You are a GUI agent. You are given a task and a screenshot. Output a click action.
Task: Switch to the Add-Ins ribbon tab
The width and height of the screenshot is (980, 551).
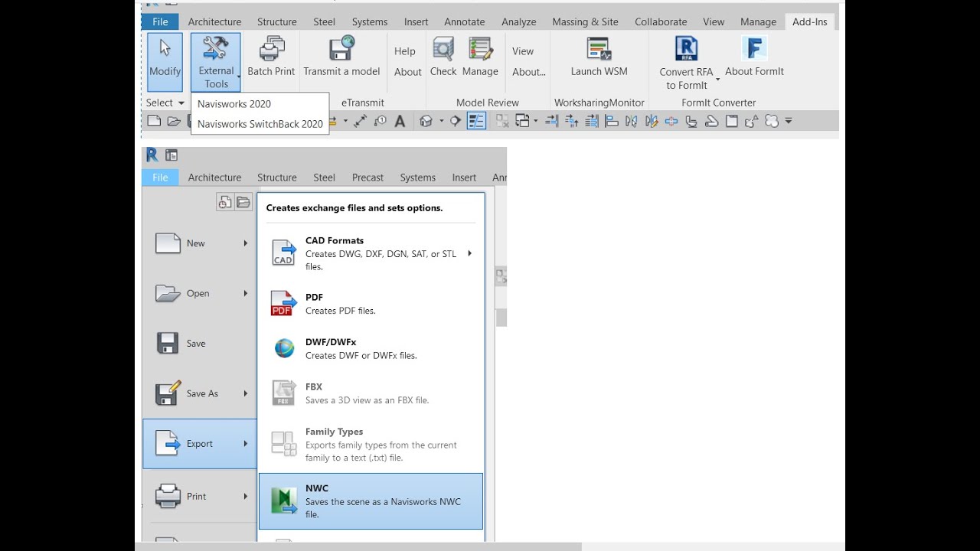pos(809,21)
